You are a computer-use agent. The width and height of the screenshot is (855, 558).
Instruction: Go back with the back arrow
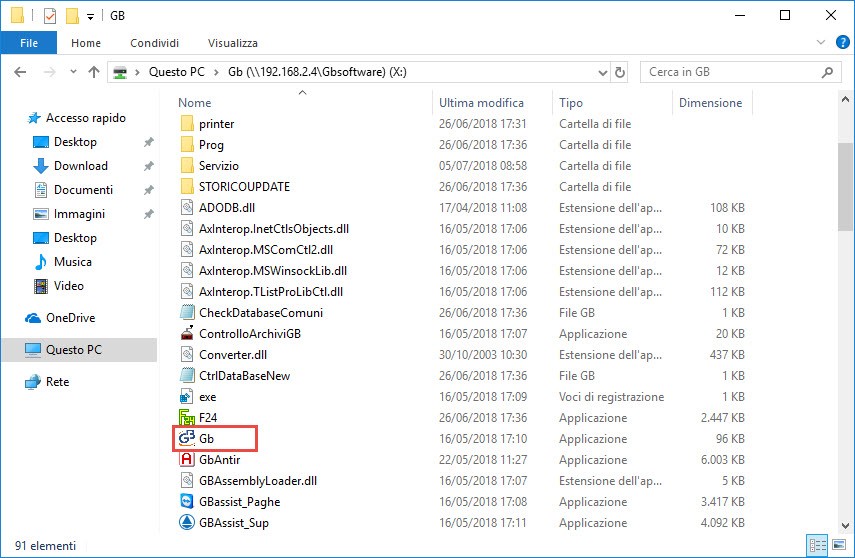20,72
